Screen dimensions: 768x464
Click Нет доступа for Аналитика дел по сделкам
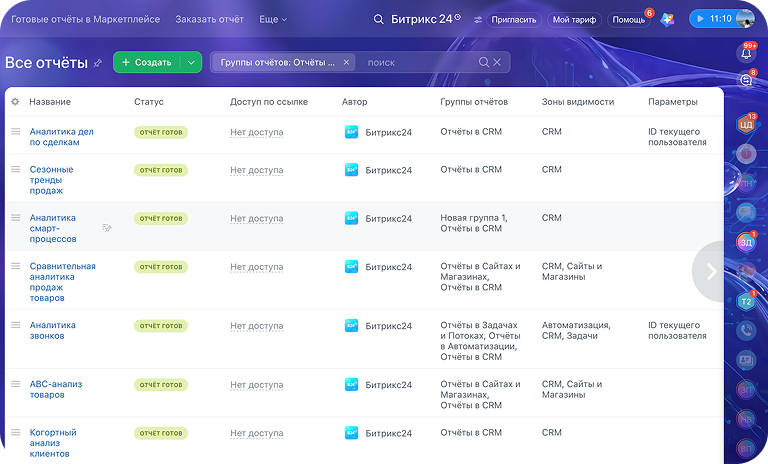(x=257, y=132)
